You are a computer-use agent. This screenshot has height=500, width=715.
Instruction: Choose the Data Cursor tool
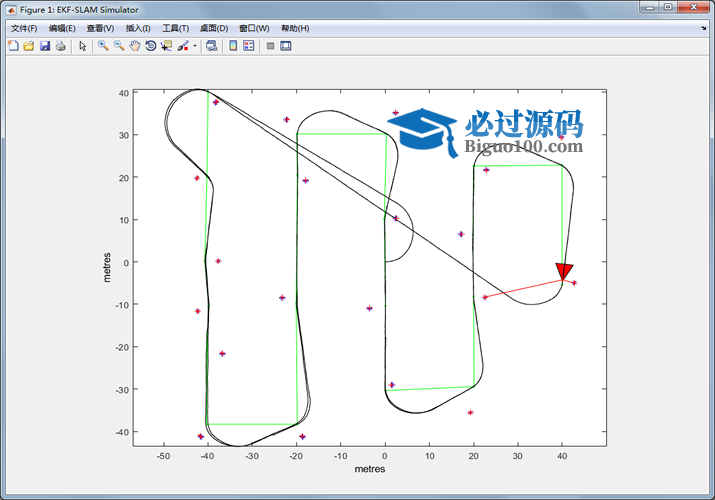coord(166,46)
